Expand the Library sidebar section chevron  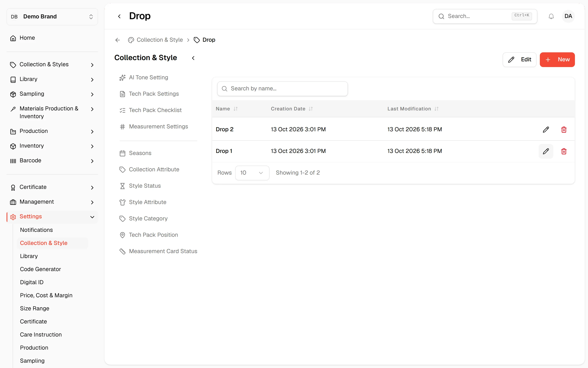(x=92, y=80)
